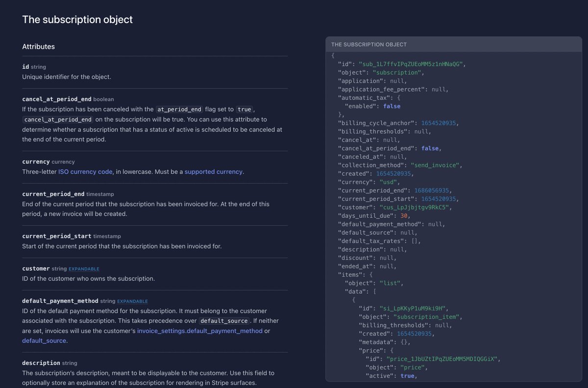Expand default_payment_method via its EXPANDABLE tag
The image size is (588, 388).
pyautogui.click(x=132, y=301)
